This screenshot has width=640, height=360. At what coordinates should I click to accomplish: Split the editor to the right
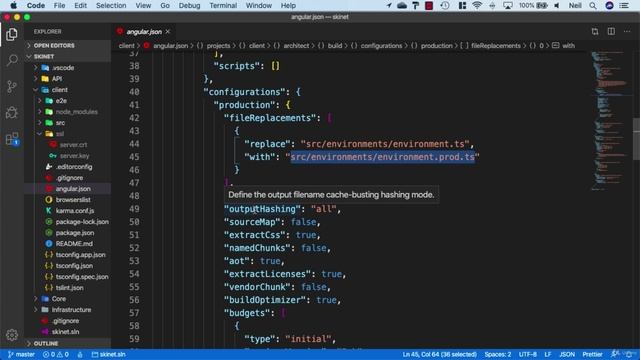click(611, 31)
